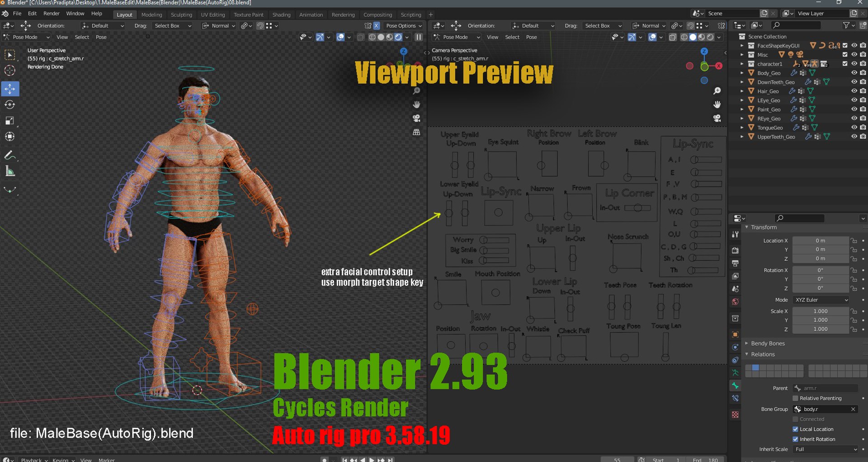Click the play animation button in timeline
Viewport: 868px width, 462px height.
coord(372,459)
